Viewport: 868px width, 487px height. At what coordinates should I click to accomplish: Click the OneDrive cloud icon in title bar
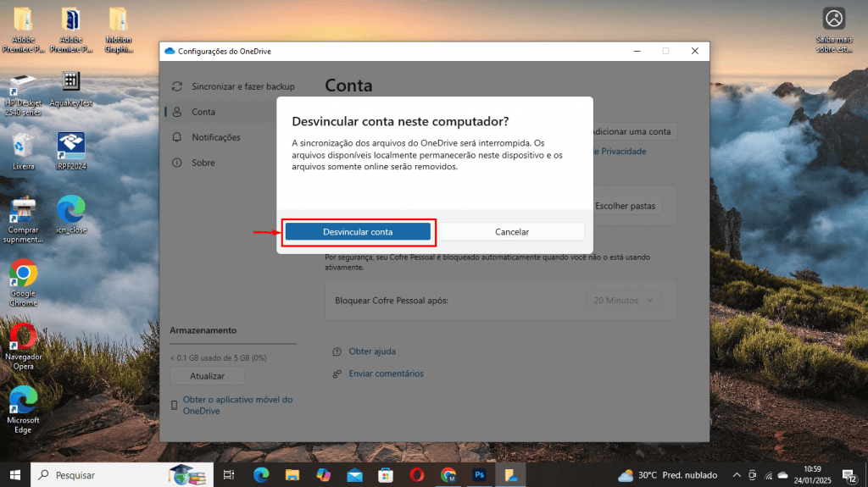pos(170,51)
